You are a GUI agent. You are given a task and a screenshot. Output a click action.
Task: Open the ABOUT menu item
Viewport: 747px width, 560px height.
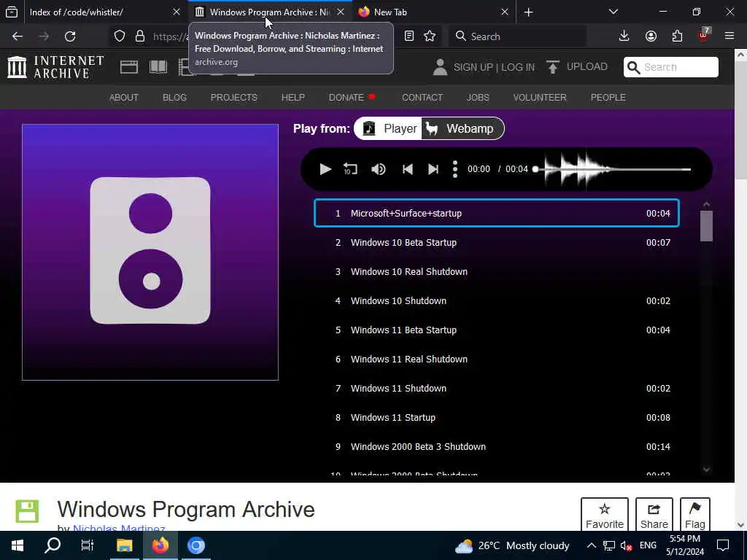124,97
